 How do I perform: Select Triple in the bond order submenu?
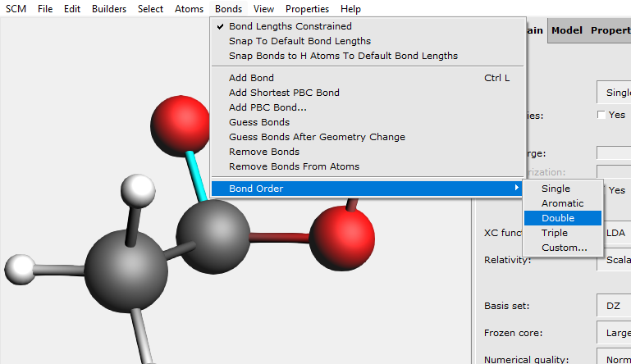(555, 233)
